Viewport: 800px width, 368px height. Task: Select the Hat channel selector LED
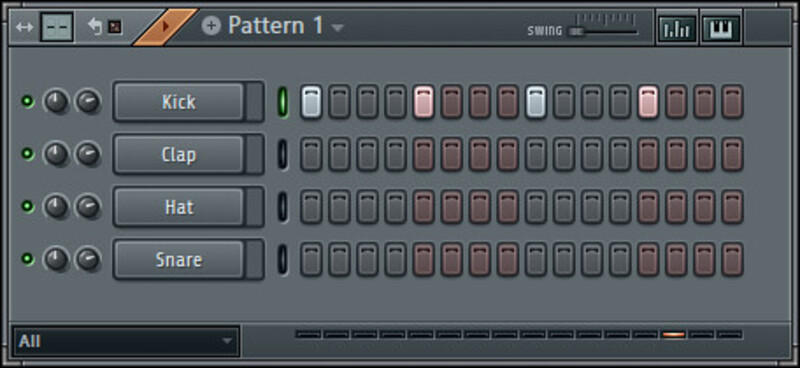(x=283, y=207)
